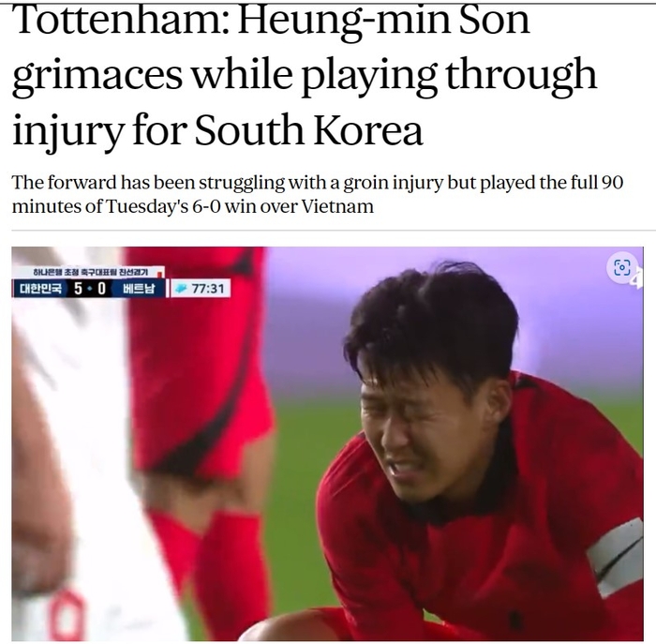656x644 pixels.
Task: Click the word "Tottenham:" in the headline
Action: (118, 20)
